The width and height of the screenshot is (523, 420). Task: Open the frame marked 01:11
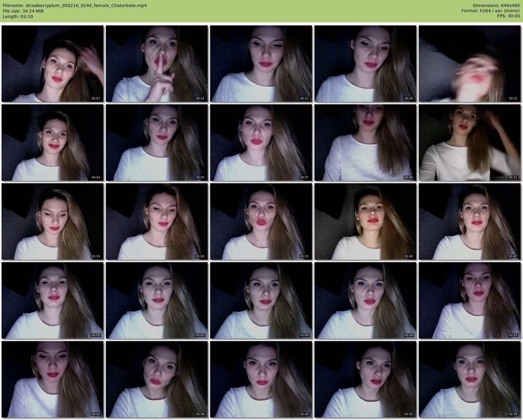(x=469, y=143)
